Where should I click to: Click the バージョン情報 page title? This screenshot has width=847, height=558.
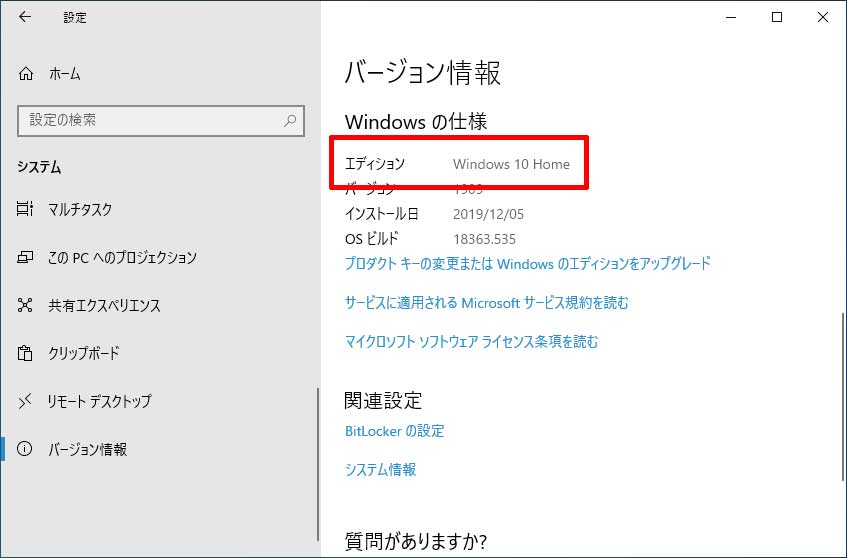coord(422,72)
